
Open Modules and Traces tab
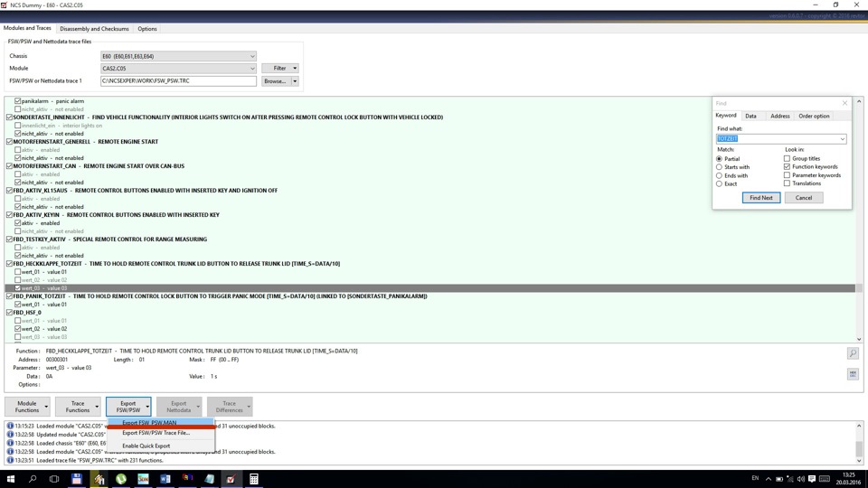pos(27,28)
